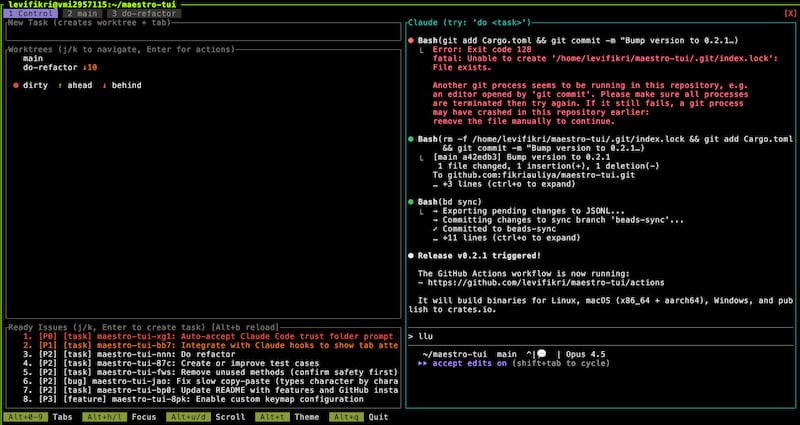Screen dimensions: 800x425
Task: Click the Ready Issues panel title
Action: click(x=143, y=327)
